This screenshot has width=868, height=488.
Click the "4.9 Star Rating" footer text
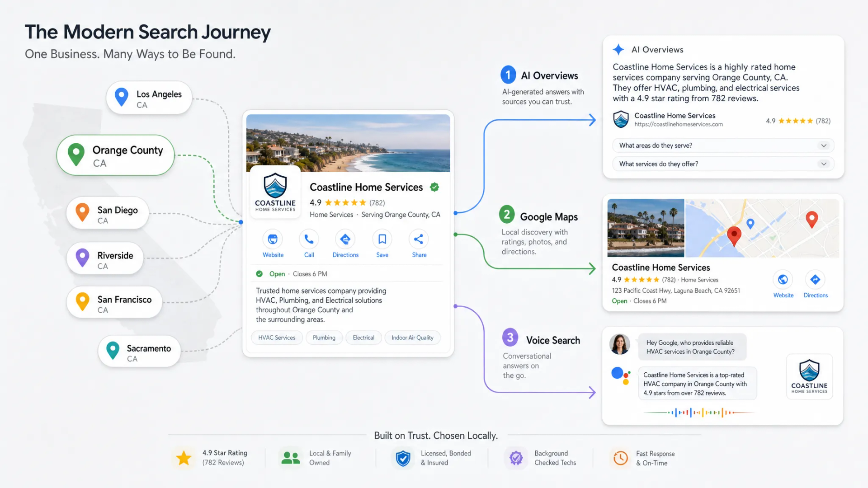[225, 453]
